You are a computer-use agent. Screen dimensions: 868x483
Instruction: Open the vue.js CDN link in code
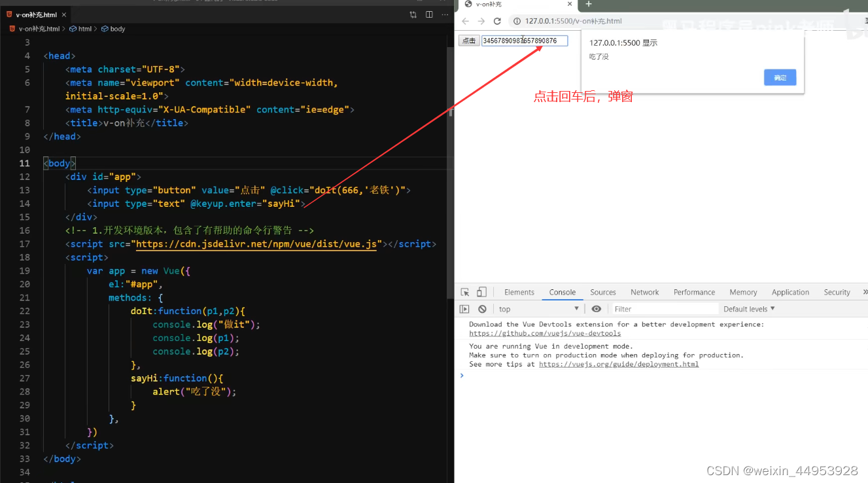point(257,244)
